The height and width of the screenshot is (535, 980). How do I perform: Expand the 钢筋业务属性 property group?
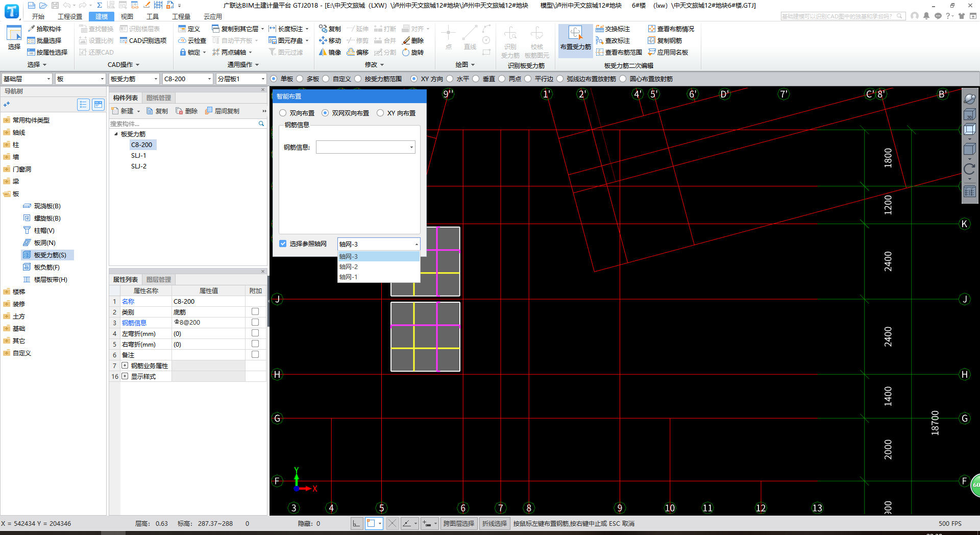(125, 366)
